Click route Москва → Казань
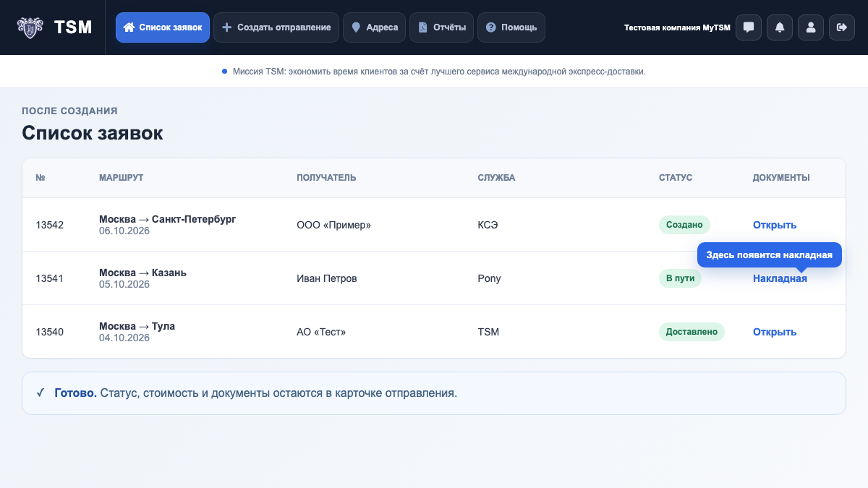 142,273
